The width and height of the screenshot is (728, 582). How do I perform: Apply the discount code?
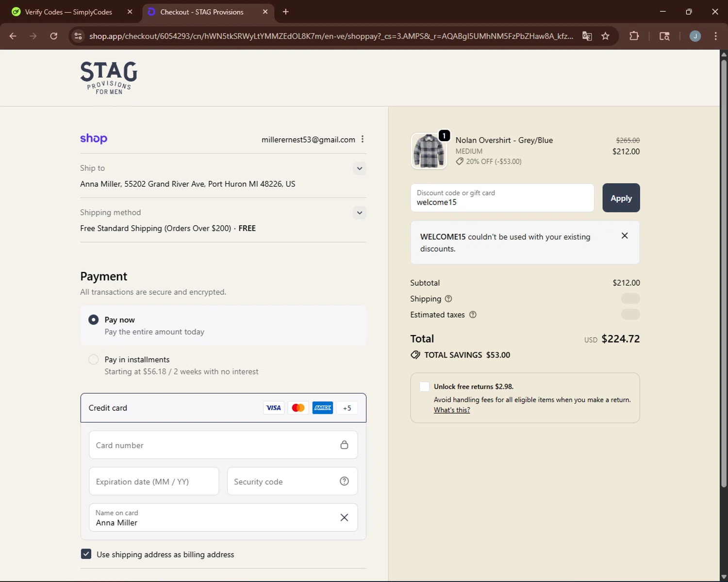[x=621, y=198]
